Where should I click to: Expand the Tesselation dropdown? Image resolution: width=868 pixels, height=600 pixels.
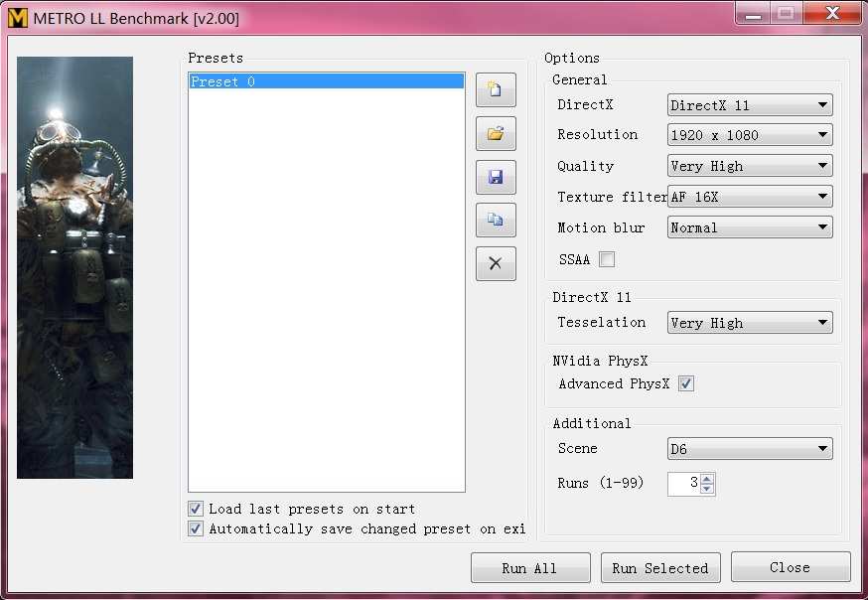[750, 323]
